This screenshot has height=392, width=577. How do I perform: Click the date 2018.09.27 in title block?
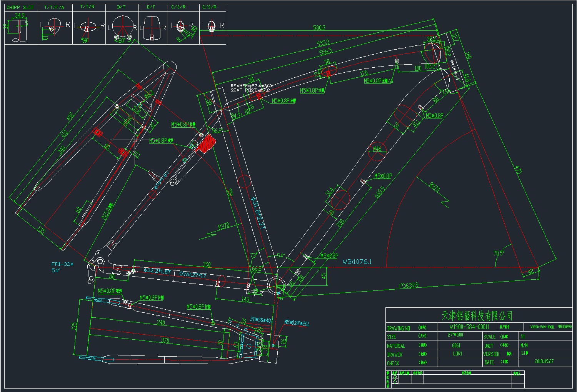coord(544,361)
